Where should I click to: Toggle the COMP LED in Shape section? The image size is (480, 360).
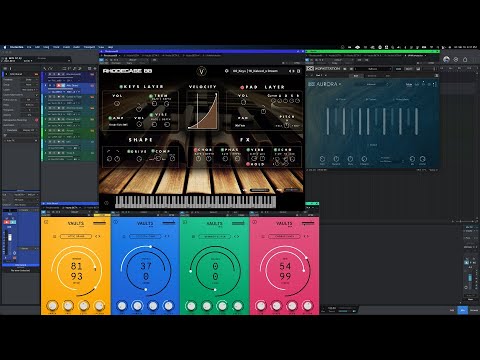153,151
